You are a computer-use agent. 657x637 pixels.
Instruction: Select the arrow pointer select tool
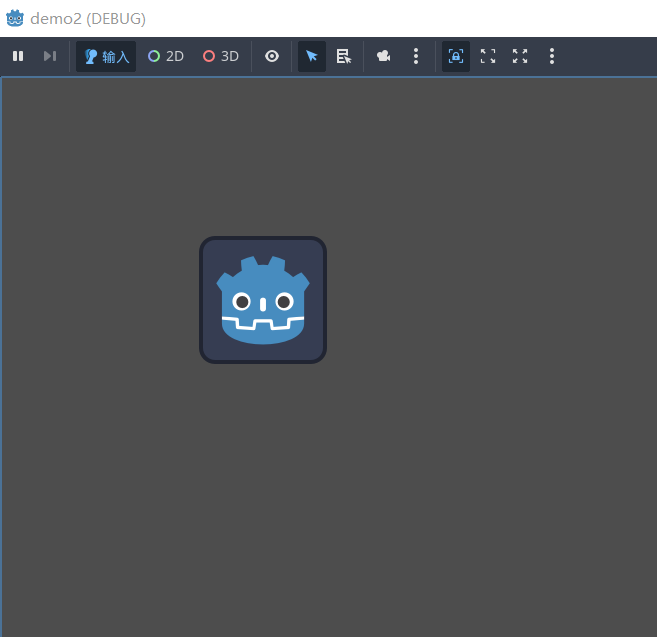pyautogui.click(x=312, y=56)
